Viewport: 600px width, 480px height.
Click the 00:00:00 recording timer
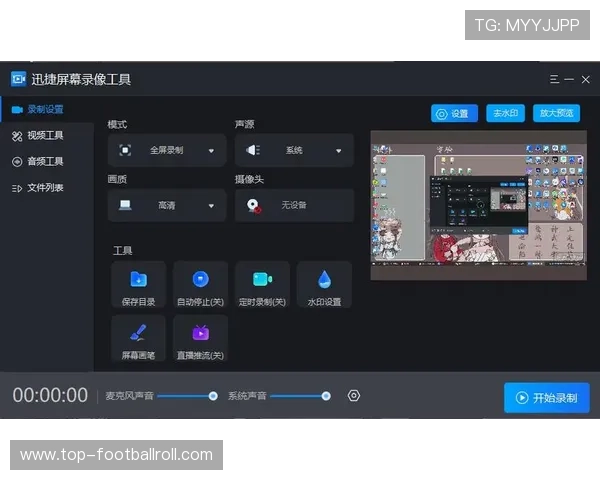pos(50,395)
